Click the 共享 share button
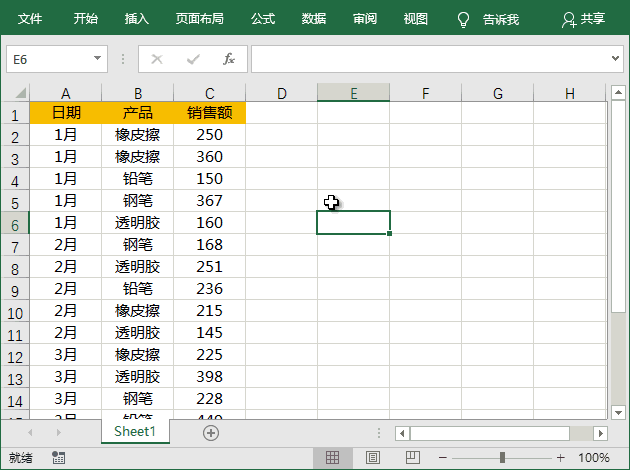Viewport: 630px width, 470px height. (x=583, y=19)
